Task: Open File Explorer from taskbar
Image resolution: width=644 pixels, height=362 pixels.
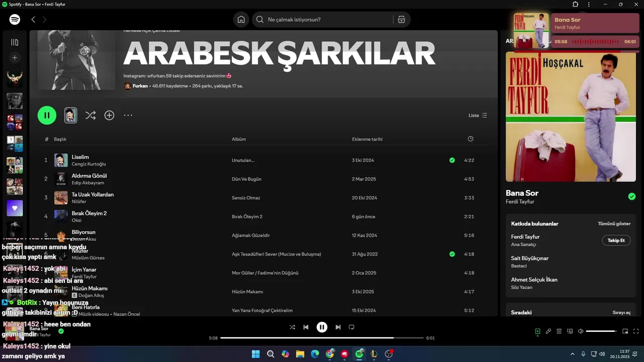Action: [300, 354]
